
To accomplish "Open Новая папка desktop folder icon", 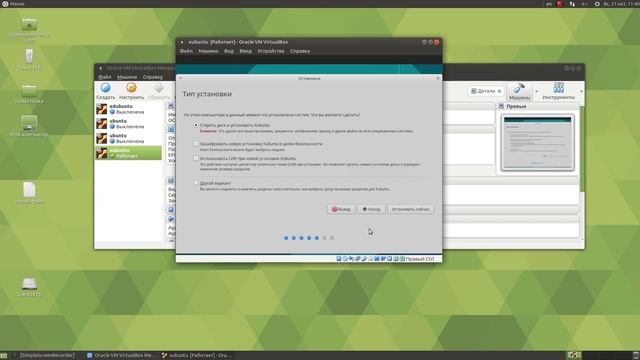I will 29,90.
